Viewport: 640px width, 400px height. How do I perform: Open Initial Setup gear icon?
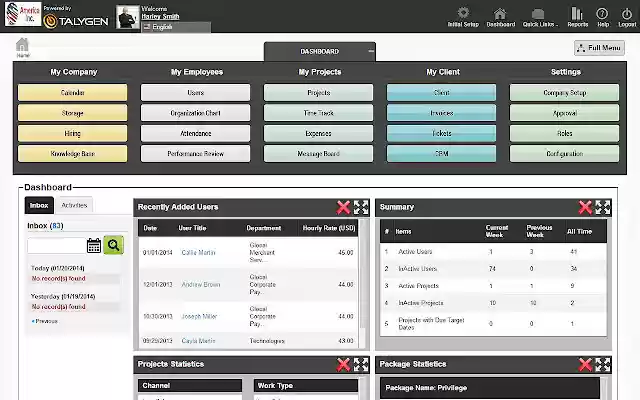click(463, 13)
